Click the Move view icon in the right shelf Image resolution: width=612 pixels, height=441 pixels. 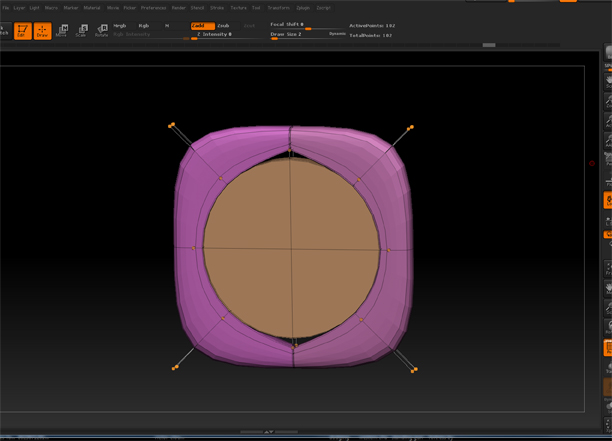pyautogui.click(x=608, y=288)
